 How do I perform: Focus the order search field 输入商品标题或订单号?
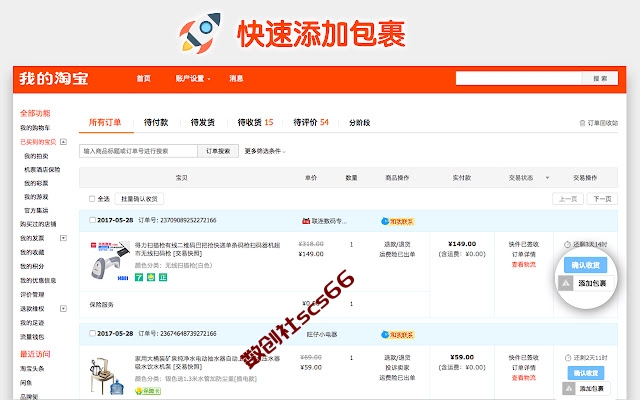coord(138,151)
